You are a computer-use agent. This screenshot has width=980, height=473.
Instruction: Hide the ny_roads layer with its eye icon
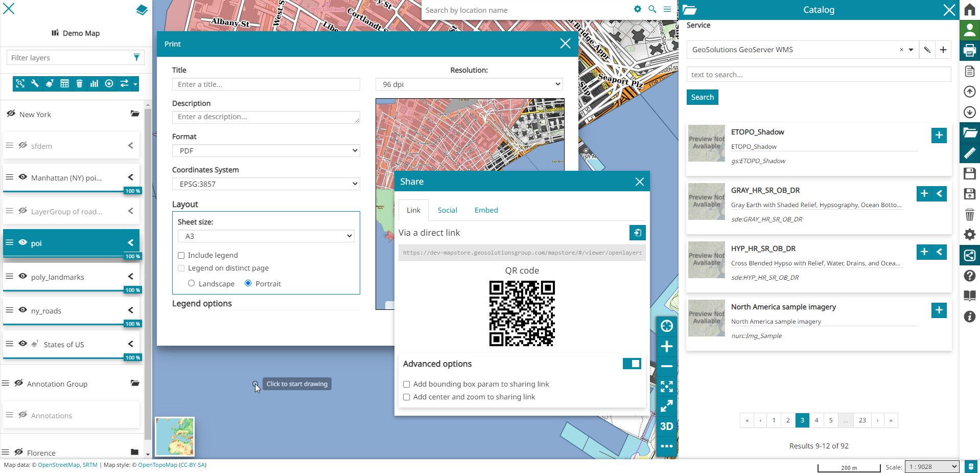coord(22,310)
